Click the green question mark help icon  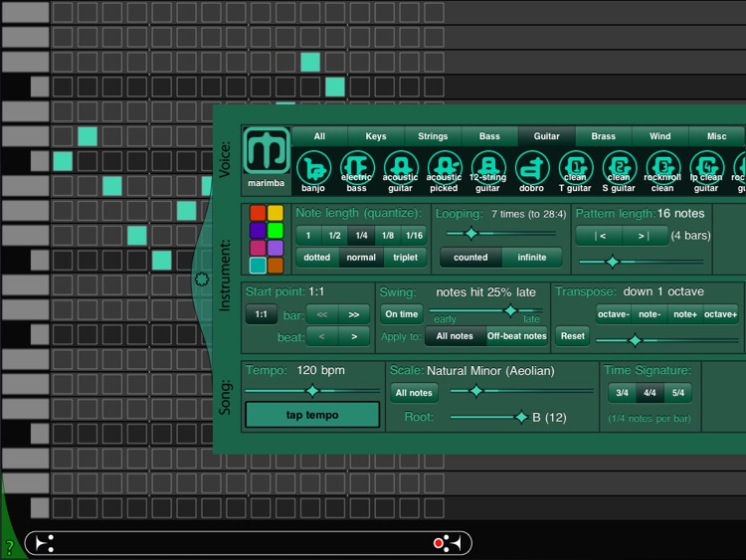(9, 547)
